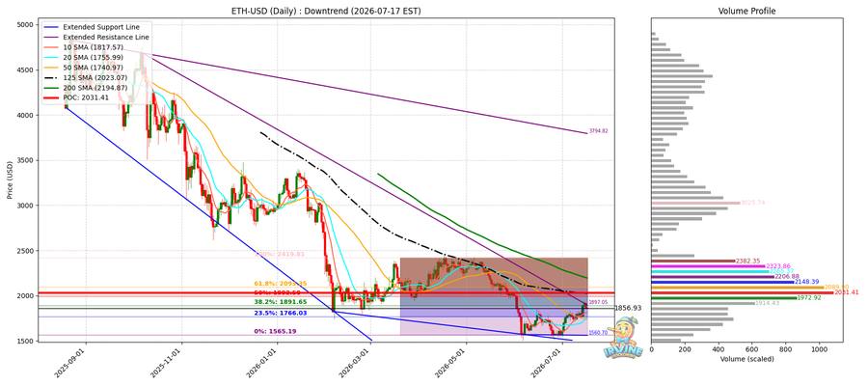Click the 200 tick on volume axis
Viewport: 868px width, 386px height.
coord(686,349)
